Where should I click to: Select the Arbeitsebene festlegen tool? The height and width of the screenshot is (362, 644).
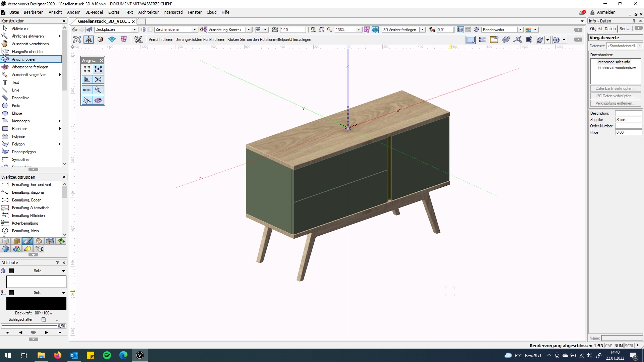coord(31,67)
